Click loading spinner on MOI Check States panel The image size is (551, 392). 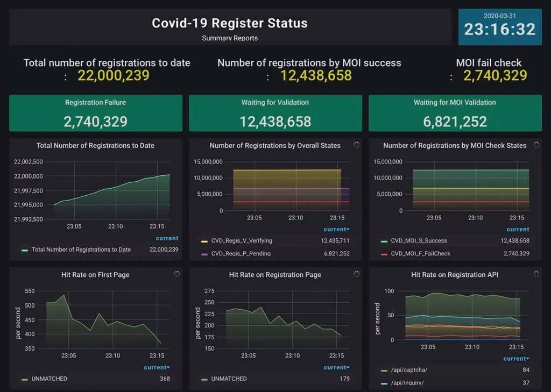536,145
